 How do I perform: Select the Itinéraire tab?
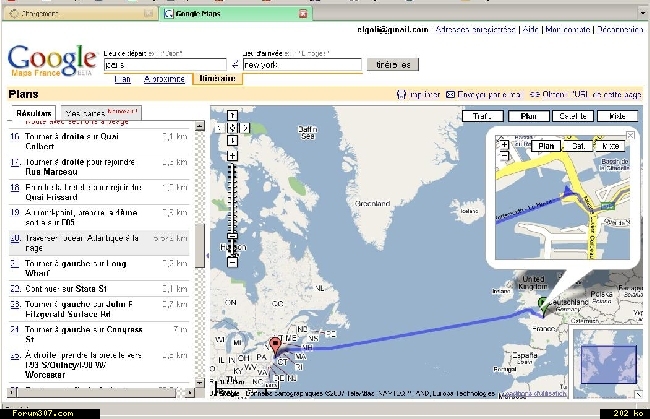(x=218, y=79)
